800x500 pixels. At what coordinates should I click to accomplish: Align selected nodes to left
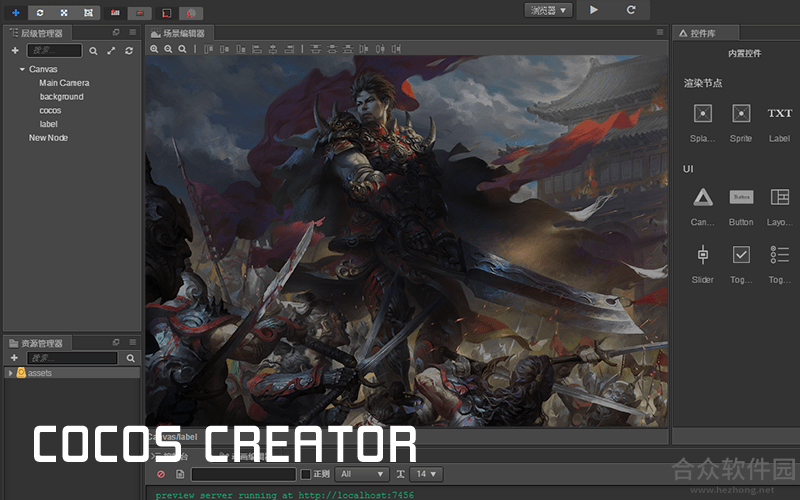(x=257, y=49)
